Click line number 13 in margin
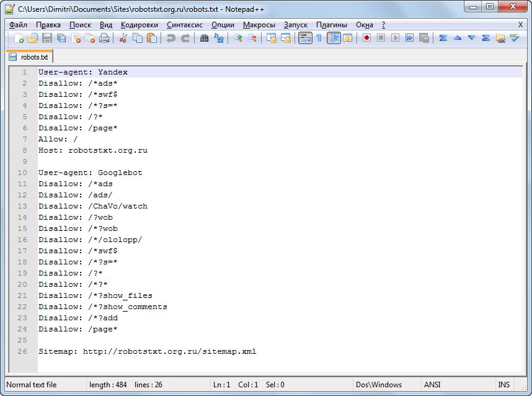Image resolution: width=532 pixels, height=396 pixels. pyautogui.click(x=22, y=206)
